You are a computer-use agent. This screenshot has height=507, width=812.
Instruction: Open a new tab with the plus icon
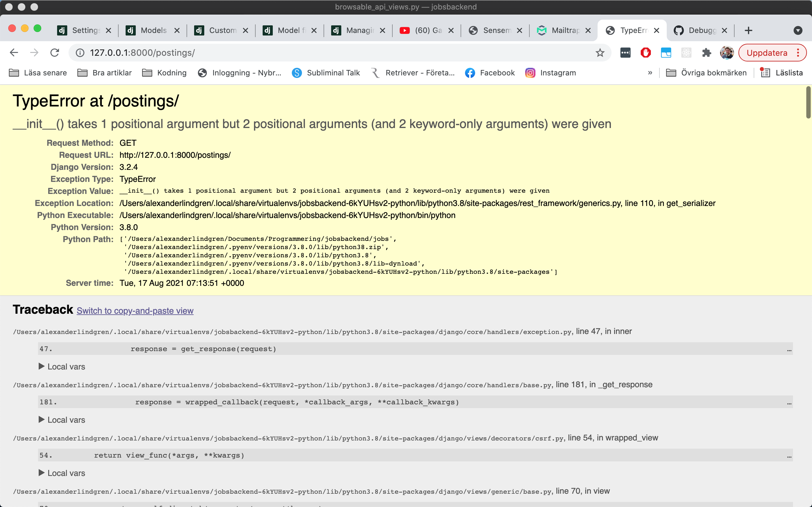[x=749, y=30]
